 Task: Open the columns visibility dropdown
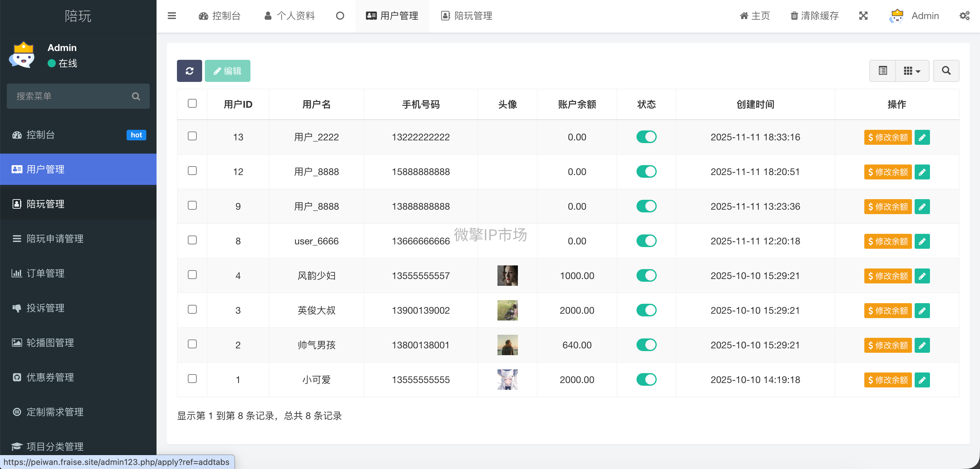pos(912,71)
